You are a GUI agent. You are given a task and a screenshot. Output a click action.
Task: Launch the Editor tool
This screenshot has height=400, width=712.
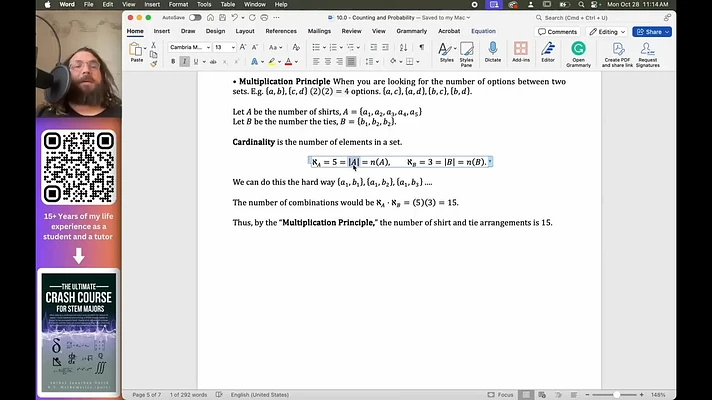pyautogui.click(x=548, y=52)
